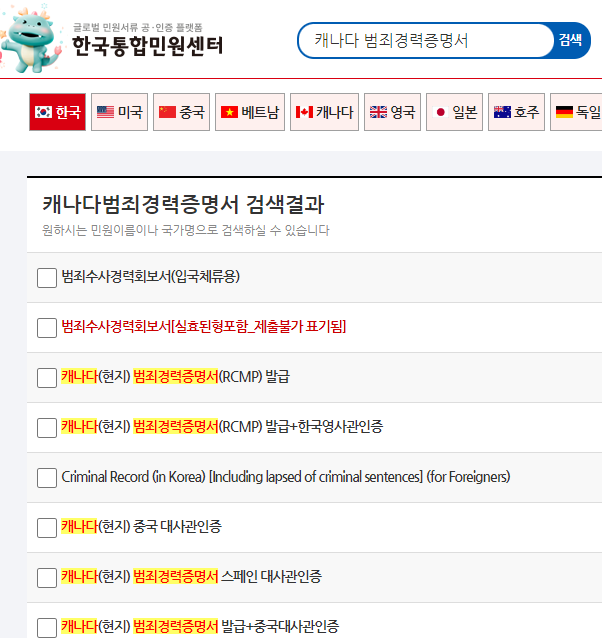Click the blue 검색 search button

(570, 40)
